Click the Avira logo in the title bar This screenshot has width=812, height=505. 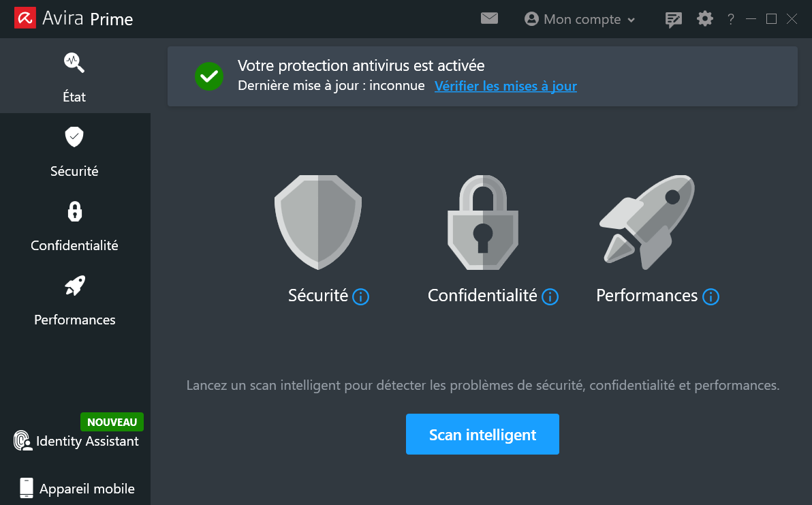pyautogui.click(x=25, y=18)
